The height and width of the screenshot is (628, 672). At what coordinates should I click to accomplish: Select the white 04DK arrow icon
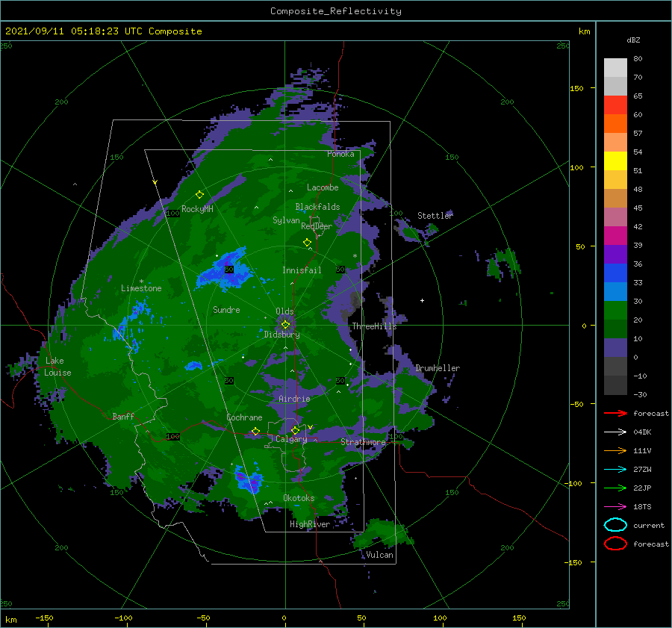pyautogui.click(x=615, y=432)
